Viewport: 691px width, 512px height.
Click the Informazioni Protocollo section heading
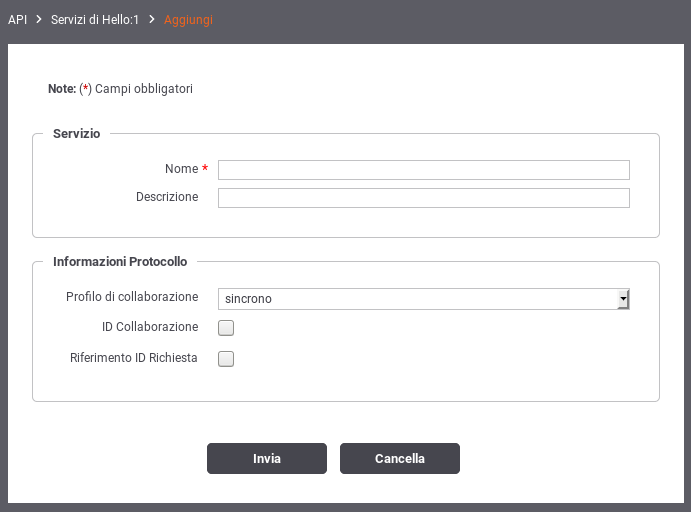pos(120,262)
